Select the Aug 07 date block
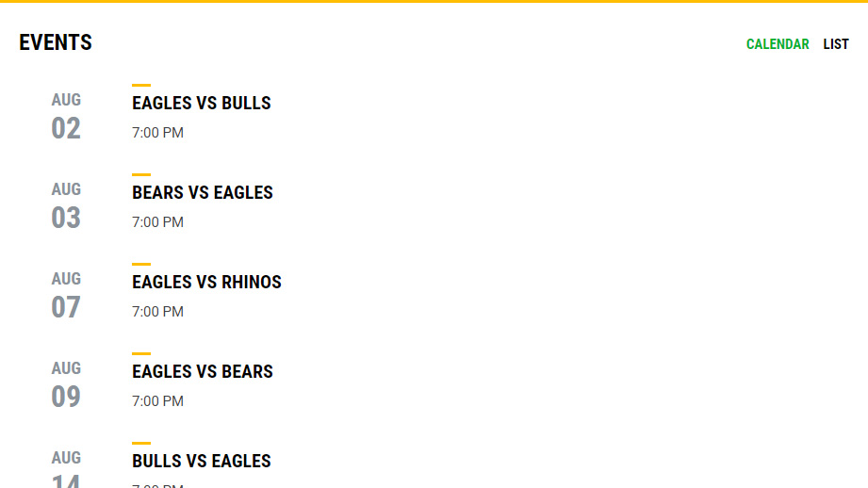 pyautogui.click(x=66, y=296)
